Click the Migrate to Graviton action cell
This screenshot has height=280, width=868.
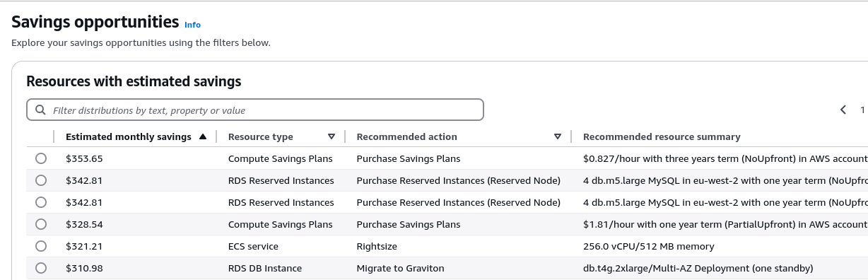click(x=401, y=268)
